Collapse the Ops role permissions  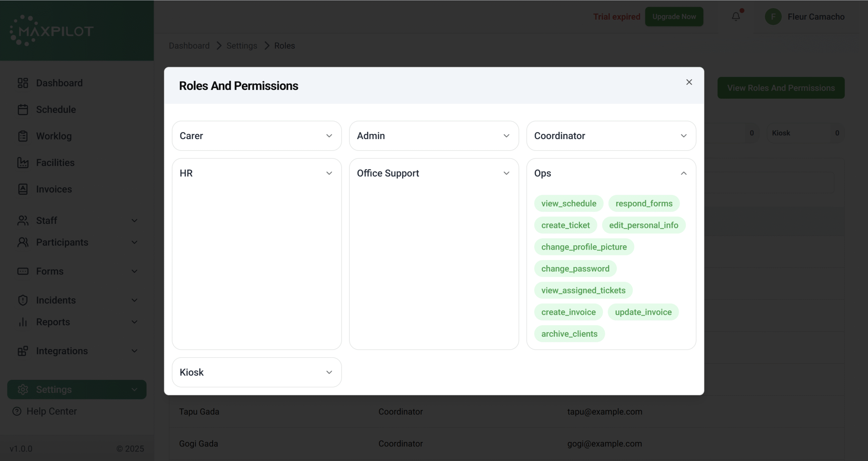tap(684, 173)
